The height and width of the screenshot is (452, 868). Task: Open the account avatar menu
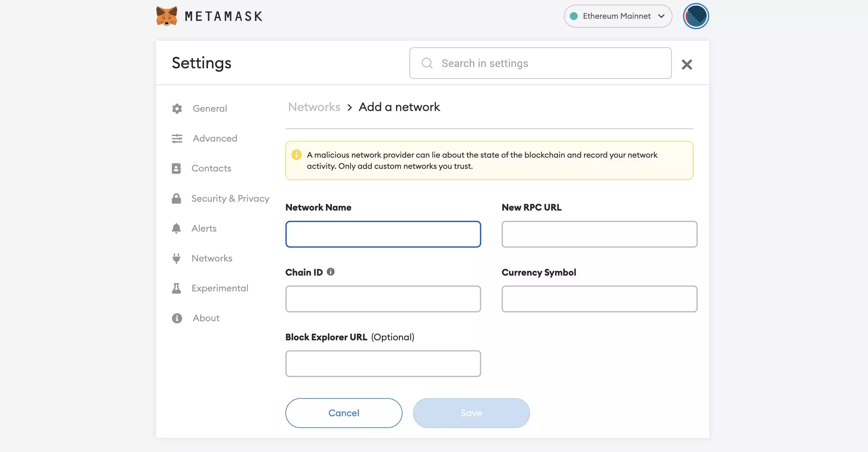[x=695, y=16]
